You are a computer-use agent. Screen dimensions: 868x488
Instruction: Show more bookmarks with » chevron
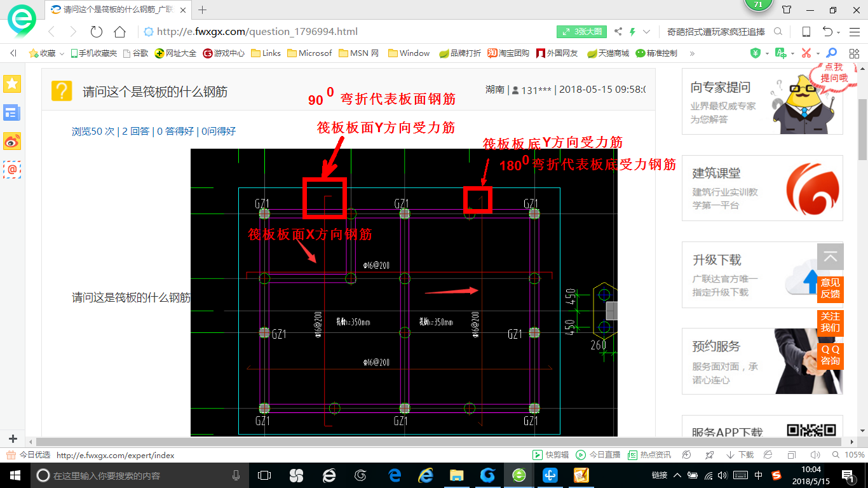tap(692, 53)
